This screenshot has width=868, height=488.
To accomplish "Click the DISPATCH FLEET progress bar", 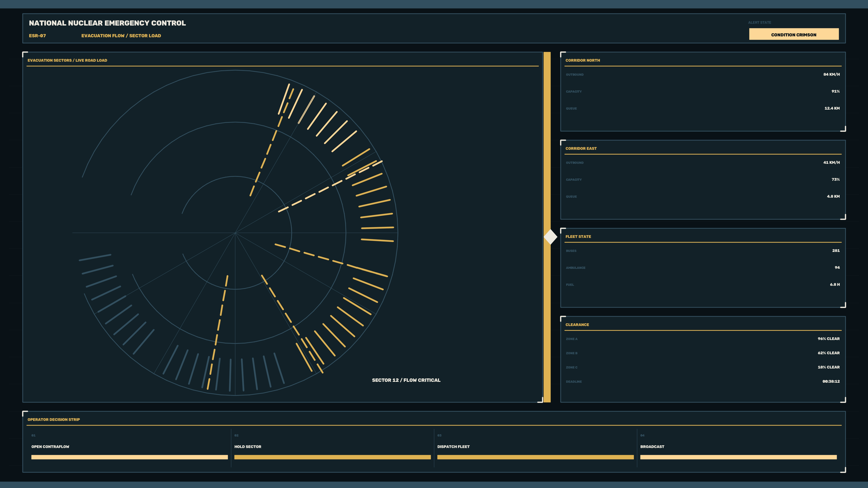I will [535, 457].
